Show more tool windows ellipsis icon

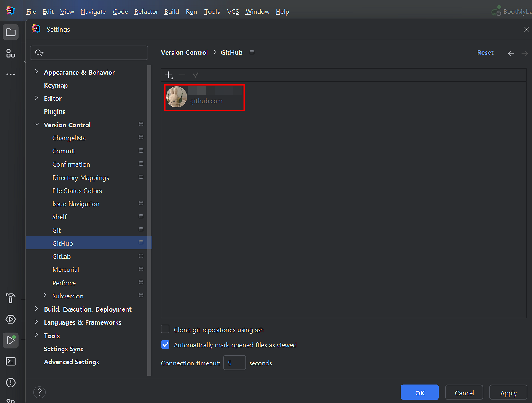click(11, 75)
